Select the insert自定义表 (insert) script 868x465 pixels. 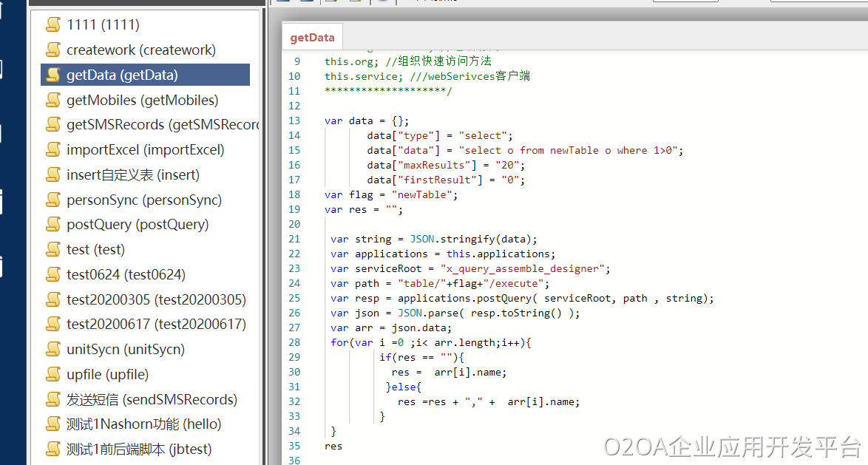133,175
